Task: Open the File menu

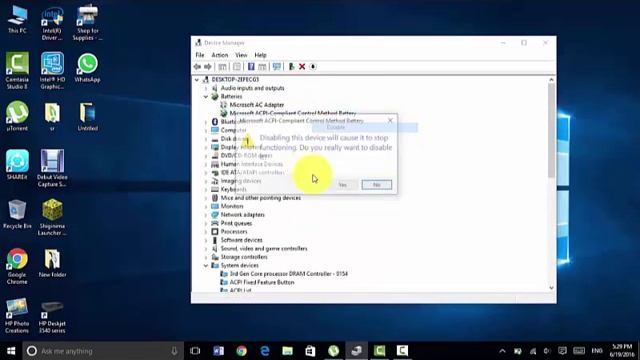Action: pyautogui.click(x=200, y=55)
